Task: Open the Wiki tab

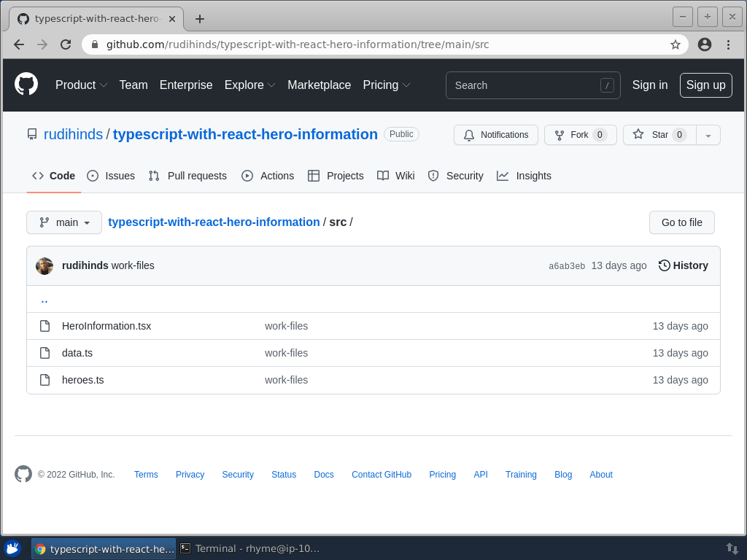Action: (396, 176)
